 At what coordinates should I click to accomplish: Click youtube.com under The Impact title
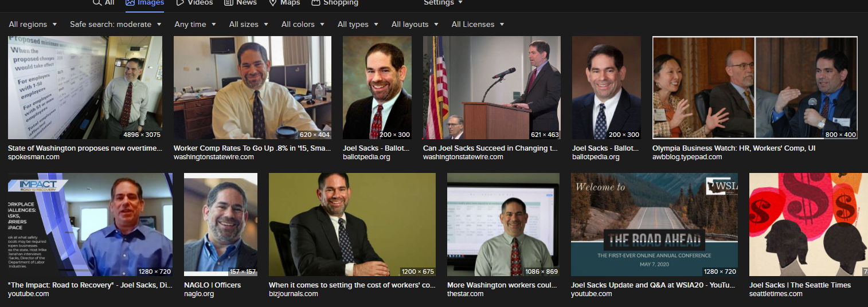pos(29,294)
